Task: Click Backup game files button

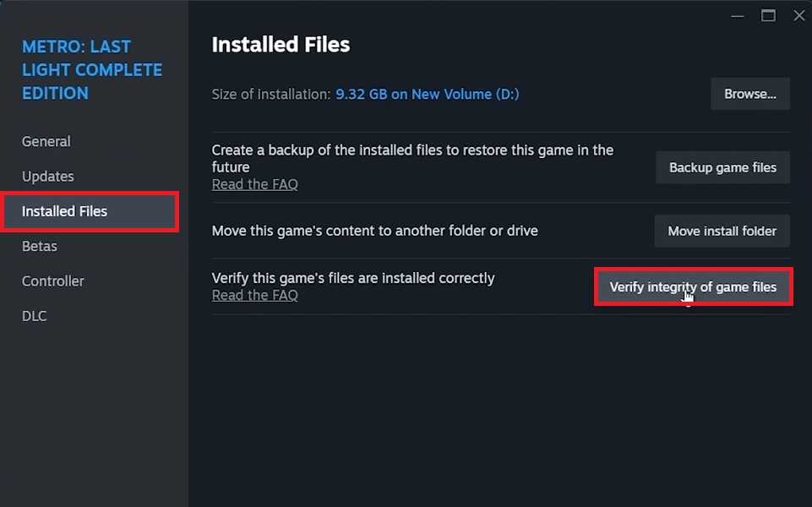Action: [x=722, y=167]
